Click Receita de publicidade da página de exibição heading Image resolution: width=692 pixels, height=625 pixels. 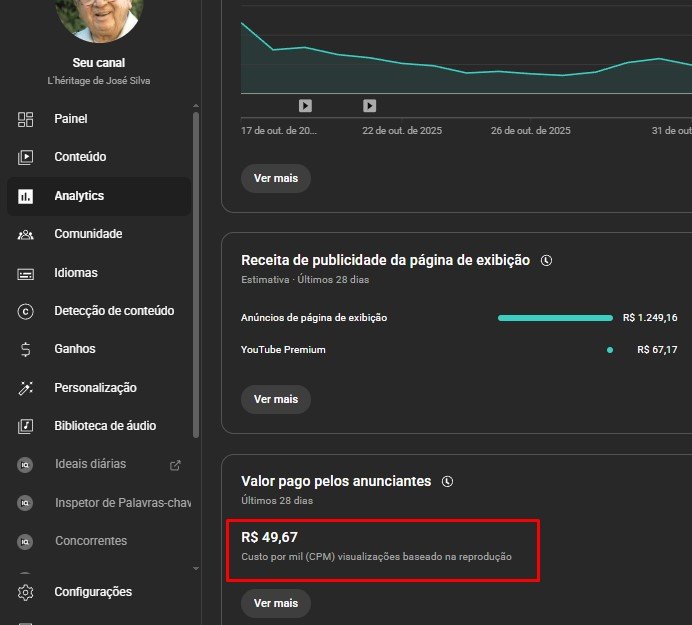[385, 260]
